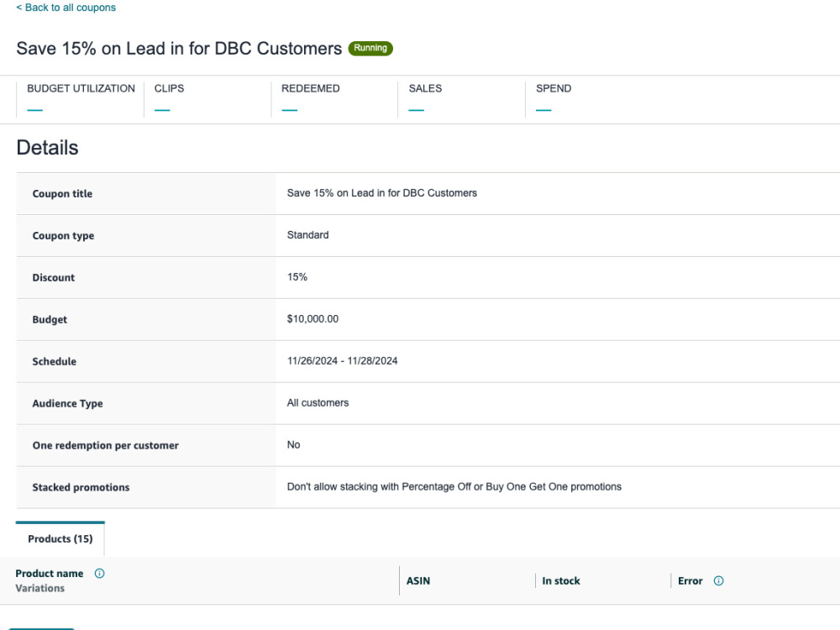Click the All customers audience value
The width and height of the screenshot is (840, 630).
pos(318,403)
